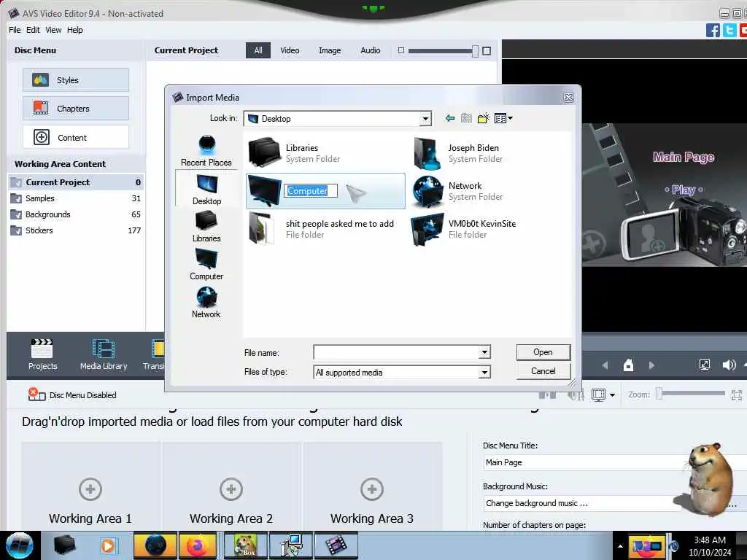Click the Open button
Viewport: 747px width, 560px height.
(543, 352)
